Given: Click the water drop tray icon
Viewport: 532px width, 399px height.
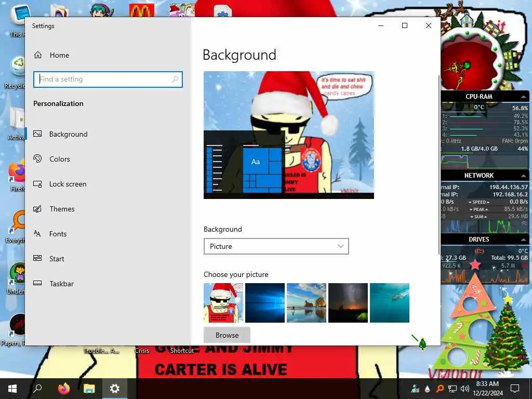Looking at the screenshot, I should pyautogui.click(x=428, y=389).
